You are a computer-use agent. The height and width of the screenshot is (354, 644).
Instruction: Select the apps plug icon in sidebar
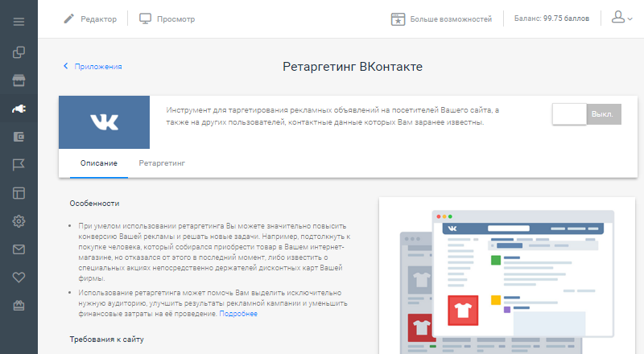click(x=19, y=109)
